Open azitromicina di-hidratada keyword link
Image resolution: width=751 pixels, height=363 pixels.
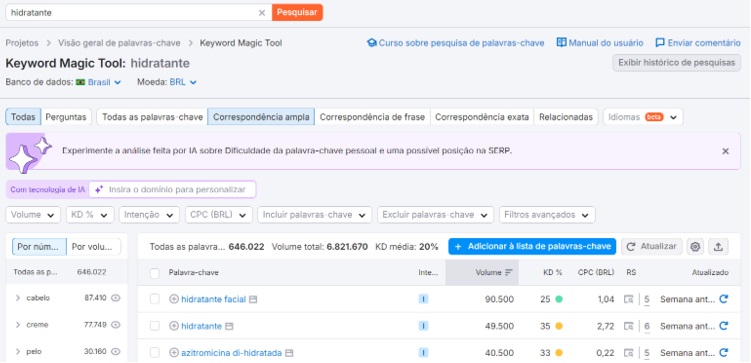[x=231, y=353]
